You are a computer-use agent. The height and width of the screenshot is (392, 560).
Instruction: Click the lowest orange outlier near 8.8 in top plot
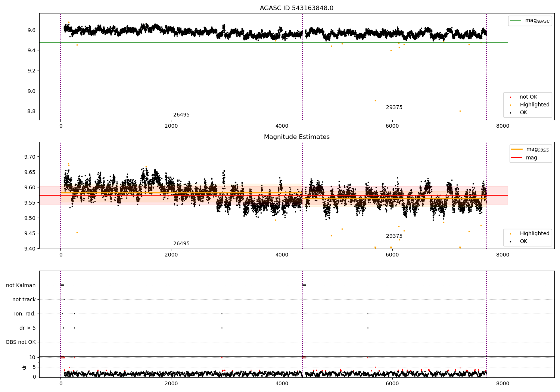(x=460, y=111)
